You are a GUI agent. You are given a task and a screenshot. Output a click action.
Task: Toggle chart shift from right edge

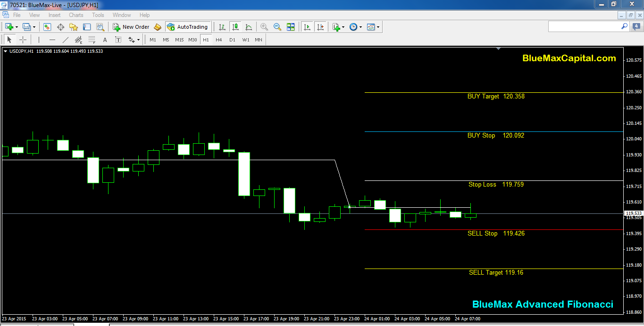point(320,27)
